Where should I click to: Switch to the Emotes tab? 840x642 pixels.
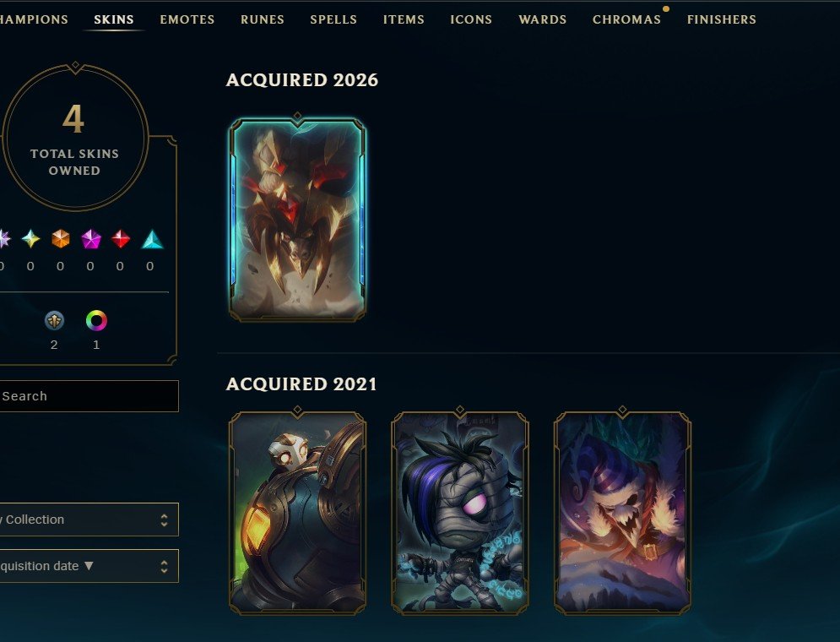point(187,19)
